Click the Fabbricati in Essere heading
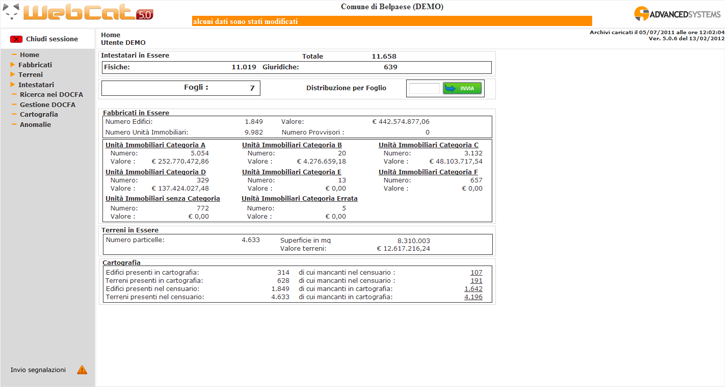This screenshot has height=387, width=725. point(136,112)
